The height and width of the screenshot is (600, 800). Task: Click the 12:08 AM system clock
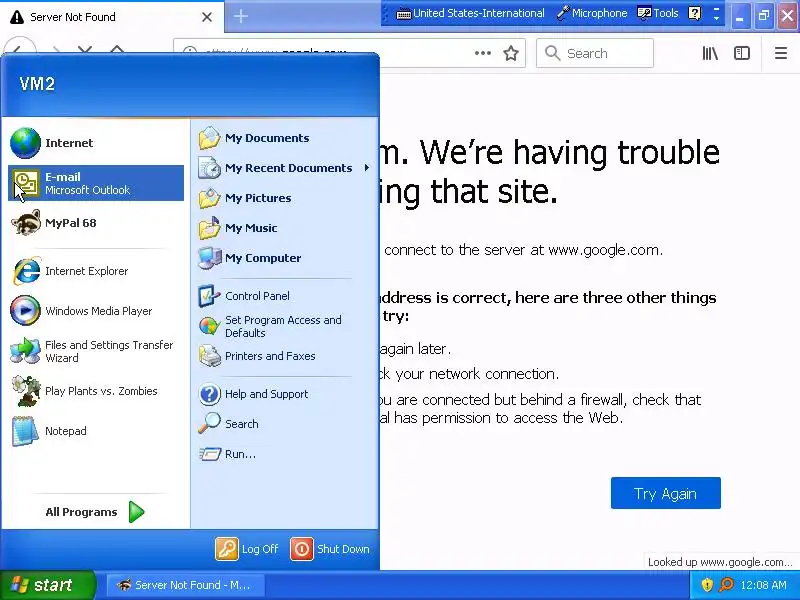pyautogui.click(x=764, y=585)
